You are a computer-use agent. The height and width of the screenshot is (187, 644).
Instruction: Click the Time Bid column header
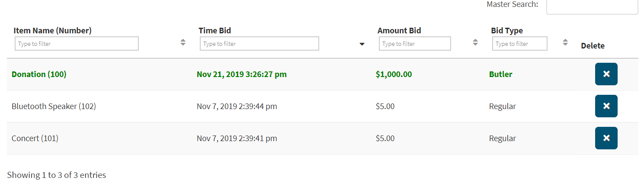[x=215, y=30]
